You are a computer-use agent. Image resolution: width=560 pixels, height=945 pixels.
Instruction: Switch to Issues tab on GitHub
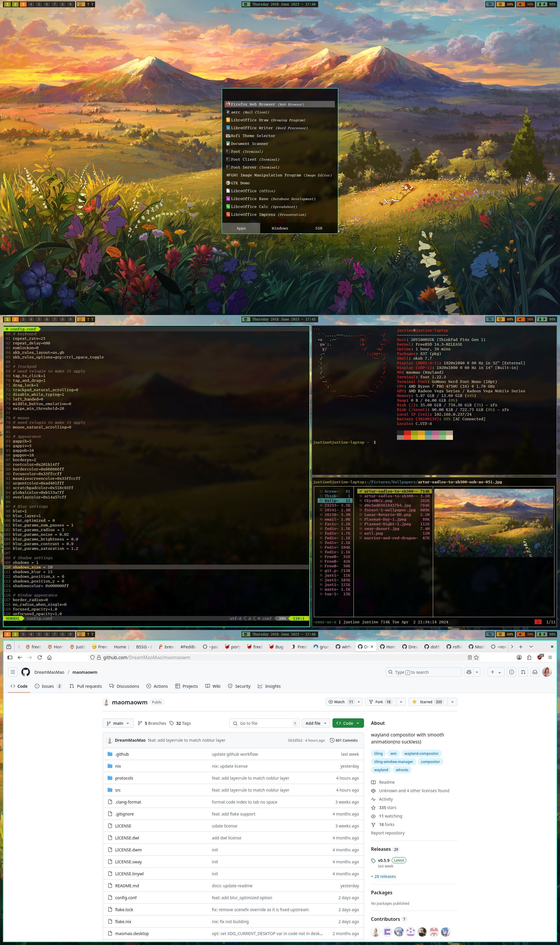click(x=48, y=686)
